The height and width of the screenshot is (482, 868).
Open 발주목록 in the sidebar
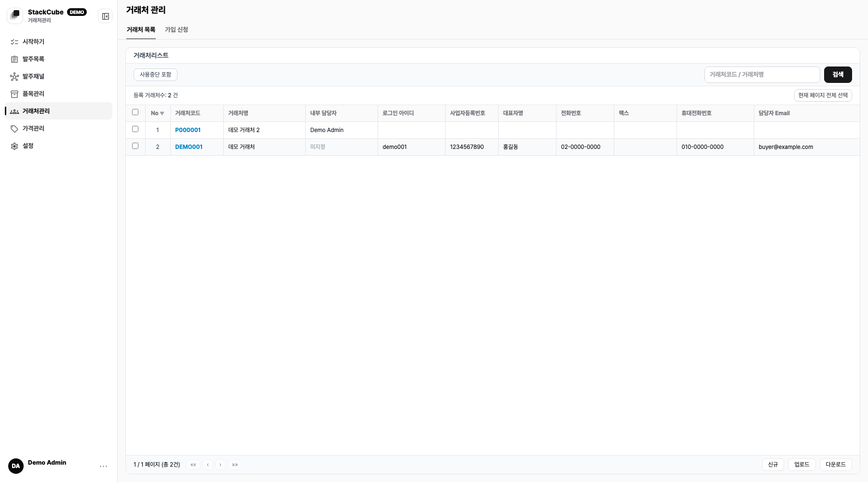pos(58,59)
